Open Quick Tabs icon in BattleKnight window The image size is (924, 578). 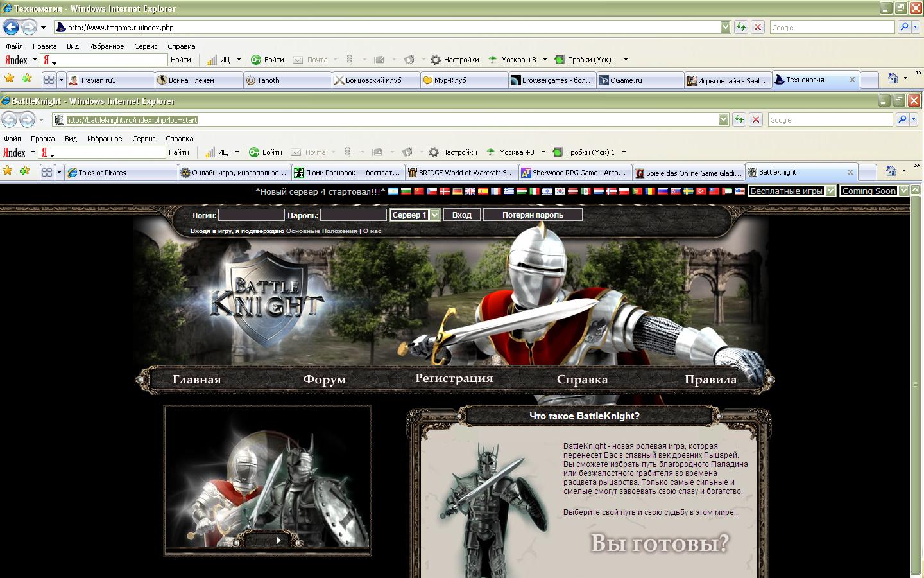[47, 172]
